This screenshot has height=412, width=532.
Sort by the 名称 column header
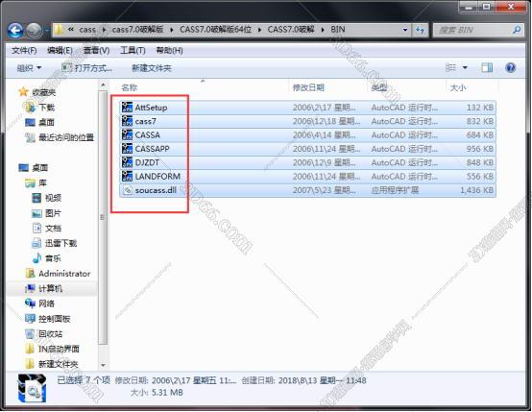pos(130,88)
